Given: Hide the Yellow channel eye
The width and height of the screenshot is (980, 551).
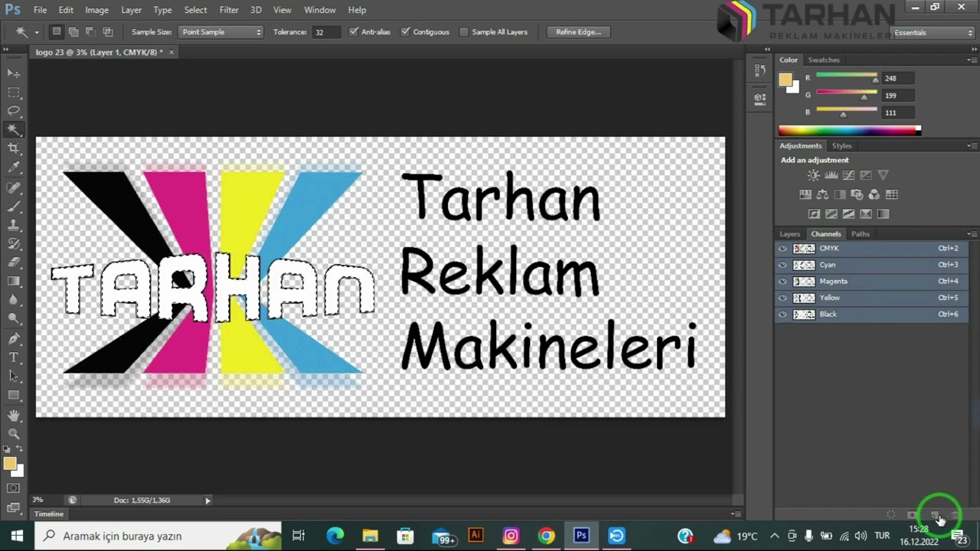Looking at the screenshot, I should pyautogui.click(x=782, y=298).
